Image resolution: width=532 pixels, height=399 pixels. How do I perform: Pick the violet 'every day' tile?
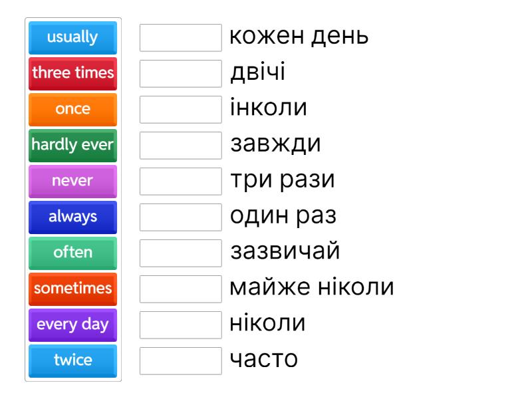tap(72, 325)
